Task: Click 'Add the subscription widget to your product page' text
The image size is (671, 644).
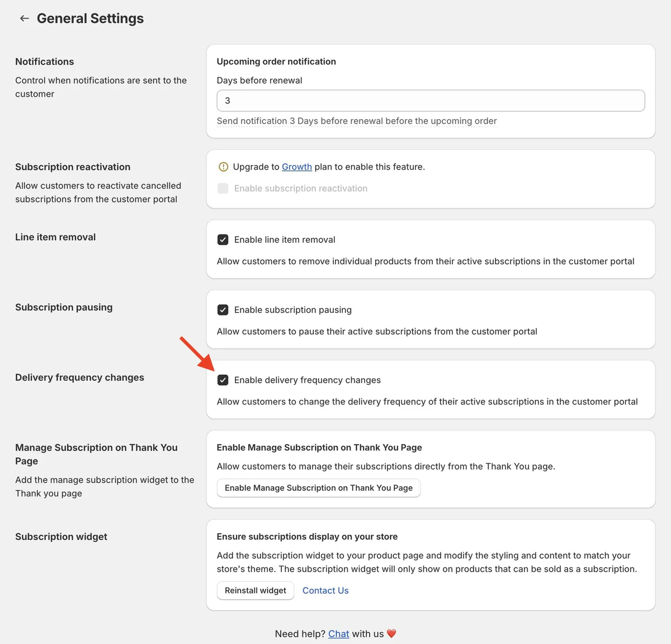Action: pos(427,562)
